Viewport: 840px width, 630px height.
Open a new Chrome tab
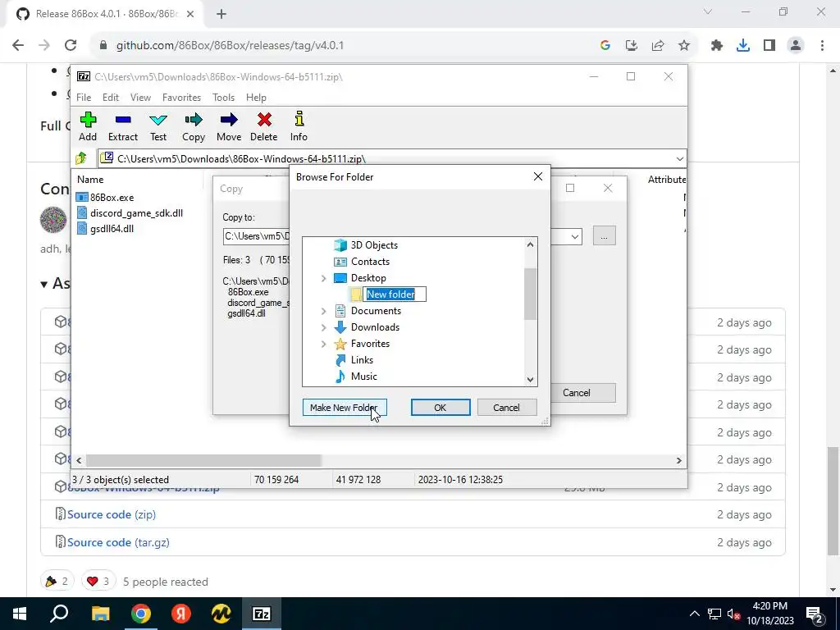tap(221, 14)
